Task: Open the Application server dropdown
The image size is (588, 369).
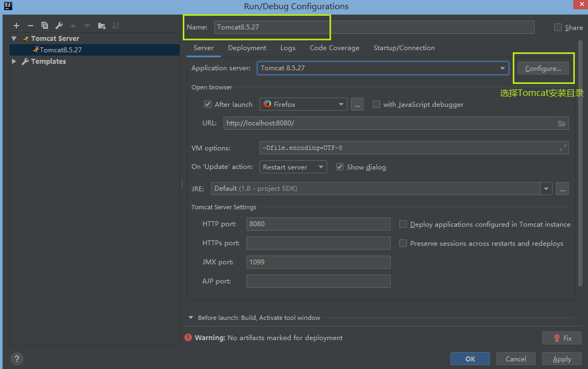Action: click(502, 68)
